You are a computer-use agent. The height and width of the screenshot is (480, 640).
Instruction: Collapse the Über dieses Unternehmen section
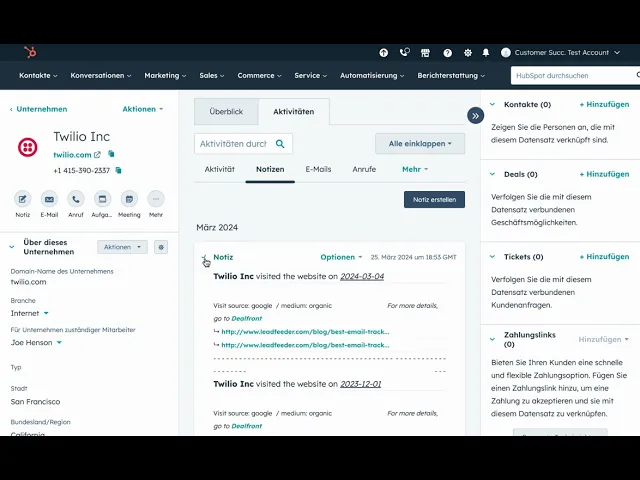[x=12, y=247]
